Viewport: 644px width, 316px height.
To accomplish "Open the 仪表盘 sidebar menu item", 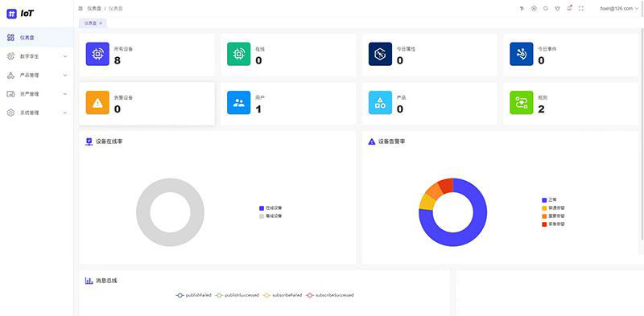I will pyautogui.click(x=36, y=37).
